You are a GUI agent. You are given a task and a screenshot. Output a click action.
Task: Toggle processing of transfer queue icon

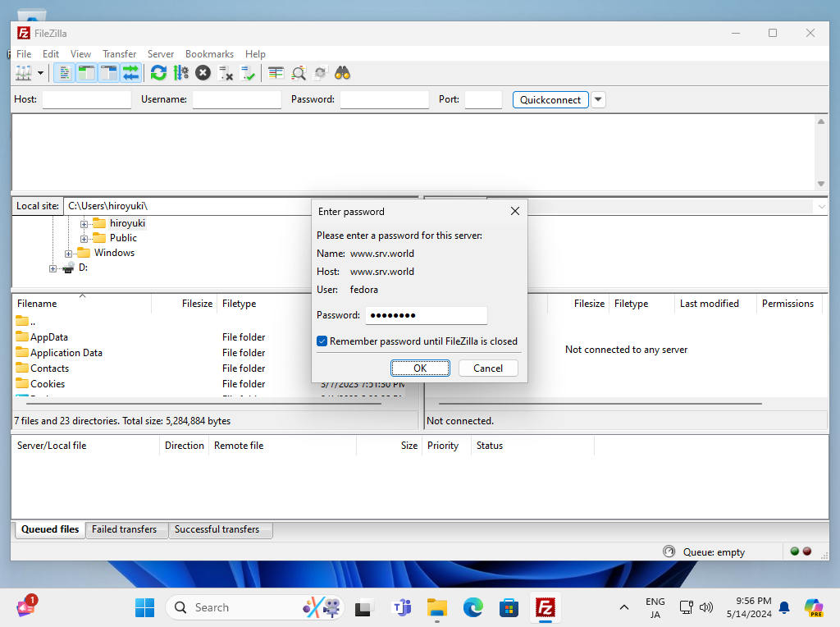point(181,73)
